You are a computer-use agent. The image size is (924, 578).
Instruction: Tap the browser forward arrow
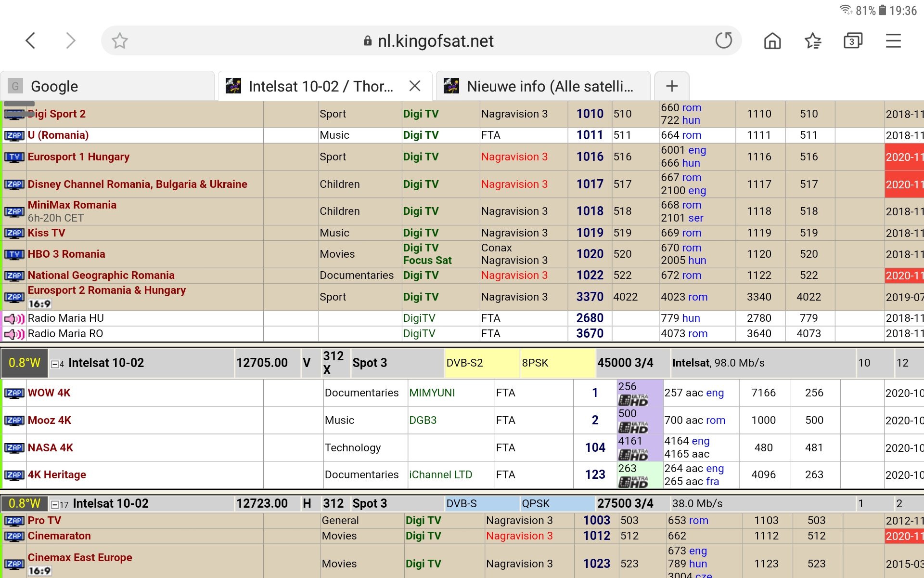pos(71,40)
